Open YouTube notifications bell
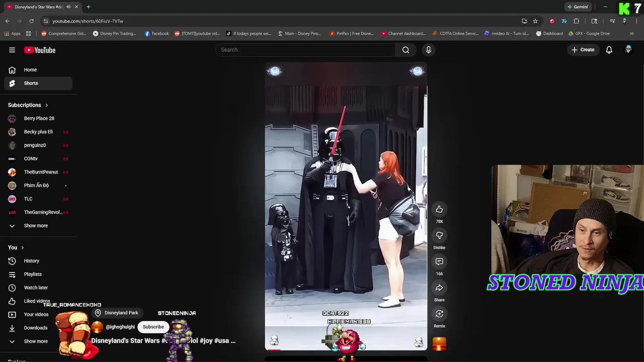Screen dimensions: 644x362 (609, 50)
